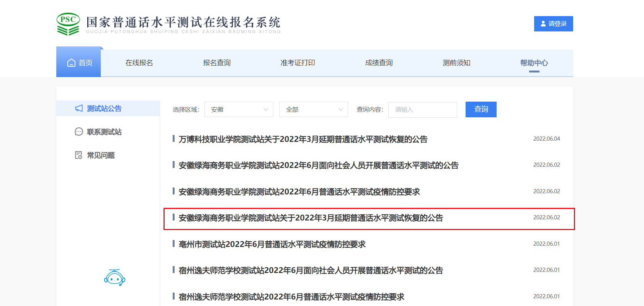Open 宿州逸夫师范学校 面向社会人员 test announcement
Image resolution: width=644 pixels, height=306 pixels.
pos(311,270)
